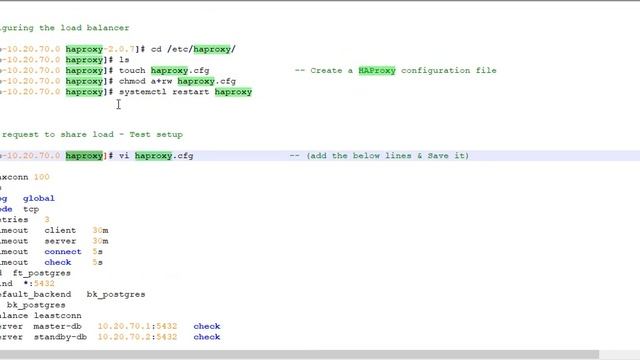Click the 'cd /etc/haproxy/' command text
This screenshot has width=640, height=360.
tap(193, 49)
